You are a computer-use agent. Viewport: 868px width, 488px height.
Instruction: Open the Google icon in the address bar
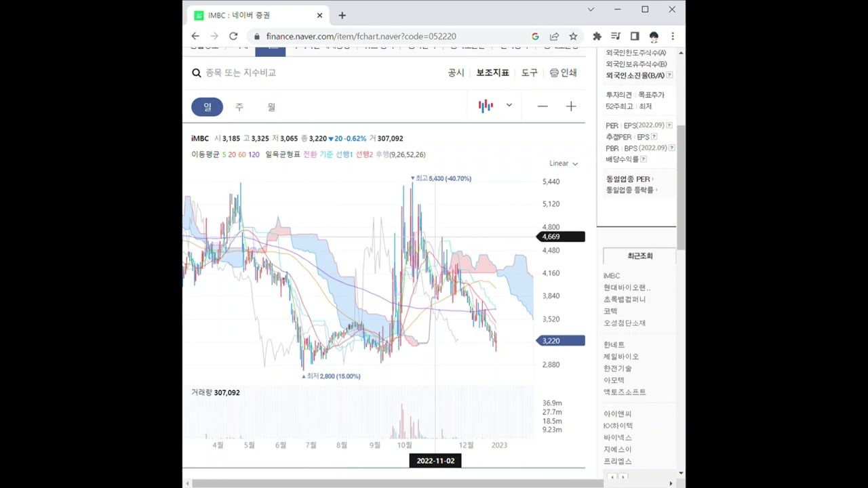pyautogui.click(x=535, y=36)
